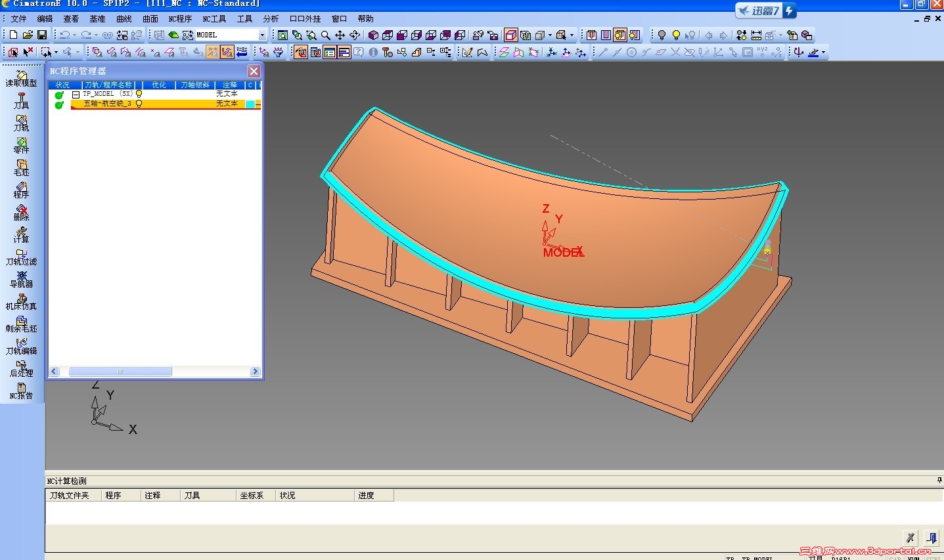Open the 分析 (Analysis) menu
This screenshot has width=944, height=560.
click(x=271, y=19)
